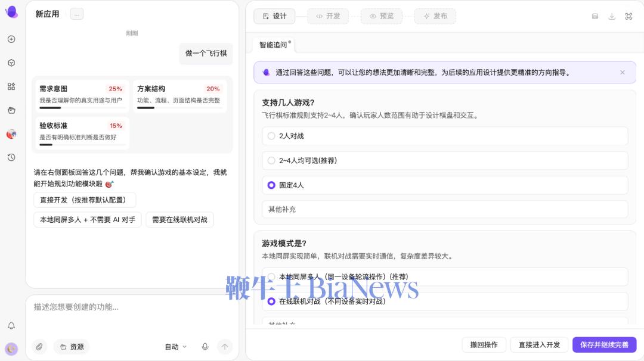The width and height of the screenshot is (644, 361).
Task: Open the history clock icon in the sidebar
Action: (11, 157)
